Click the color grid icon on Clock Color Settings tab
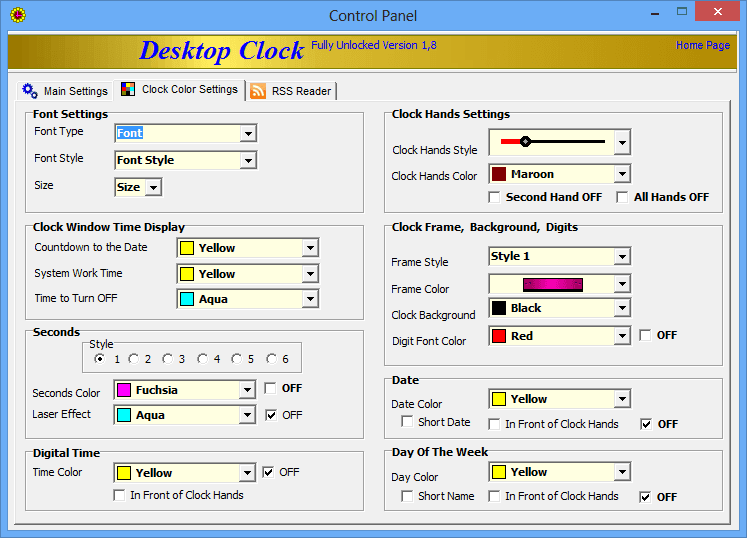This screenshot has height=538, width=747. click(128, 89)
